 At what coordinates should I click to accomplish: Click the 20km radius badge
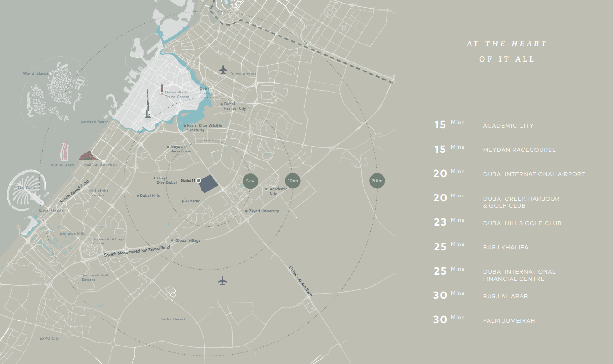click(x=377, y=181)
